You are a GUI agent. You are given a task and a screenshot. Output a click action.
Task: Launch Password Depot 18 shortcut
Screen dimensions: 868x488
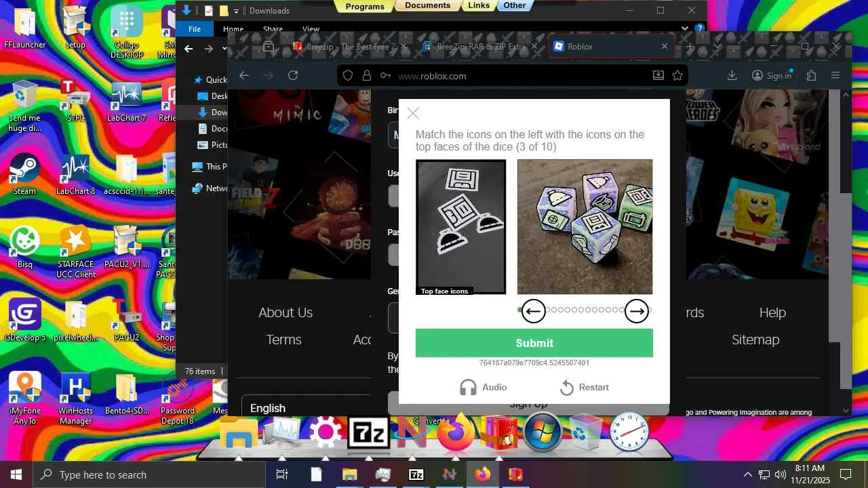(177, 399)
